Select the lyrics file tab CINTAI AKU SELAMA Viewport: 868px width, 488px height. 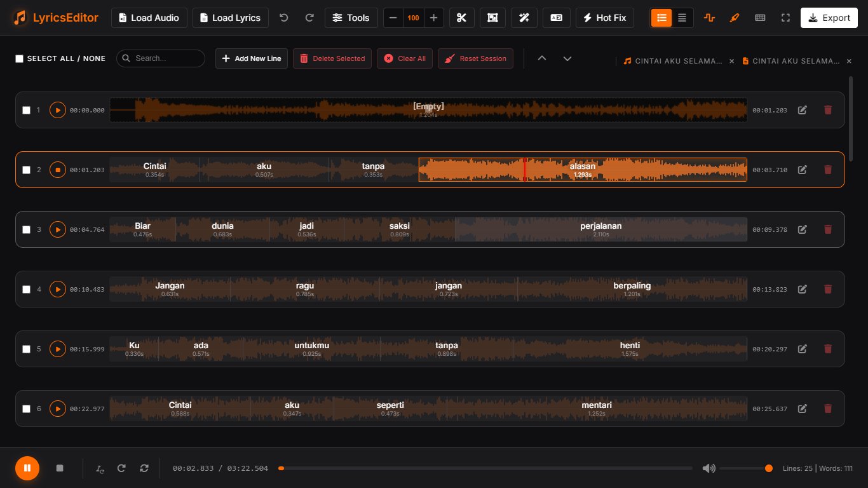pos(792,61)
